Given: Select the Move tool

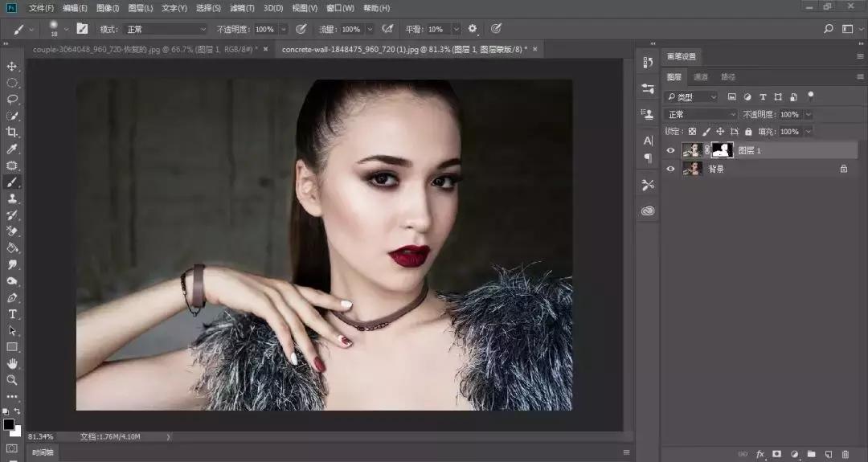Looking at the screenshot, I should click(12, 66).
